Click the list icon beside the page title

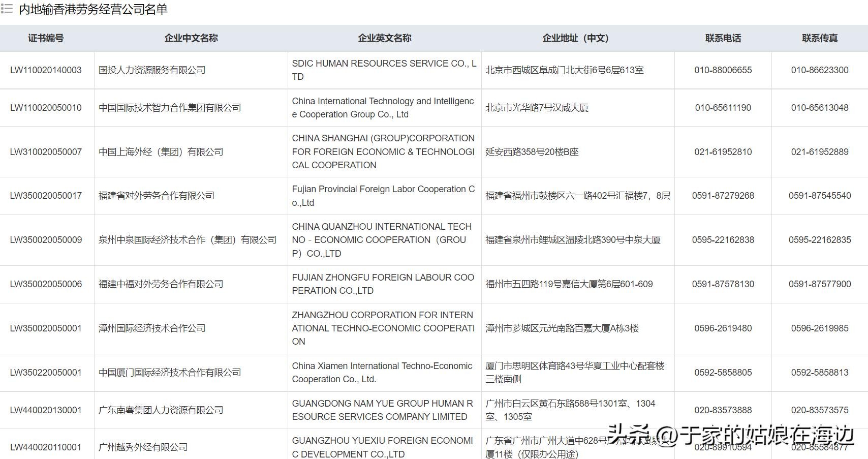click(7, 9)
